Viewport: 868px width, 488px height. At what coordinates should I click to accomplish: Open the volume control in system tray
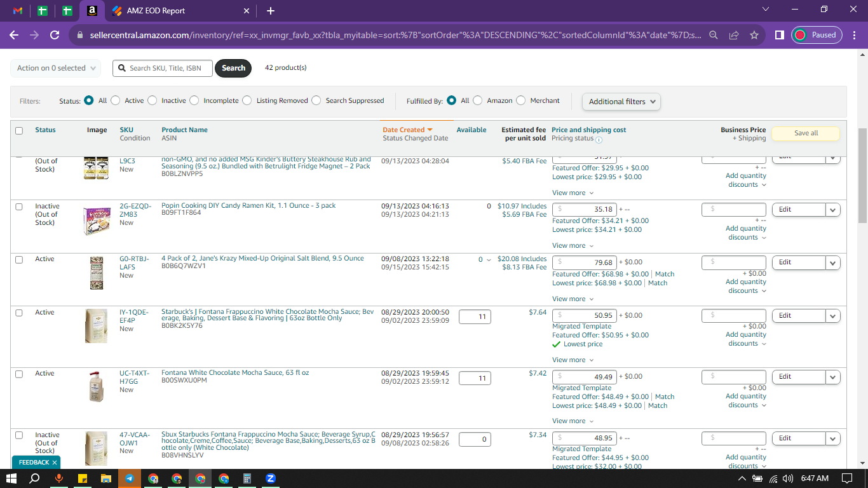[788, 478]
